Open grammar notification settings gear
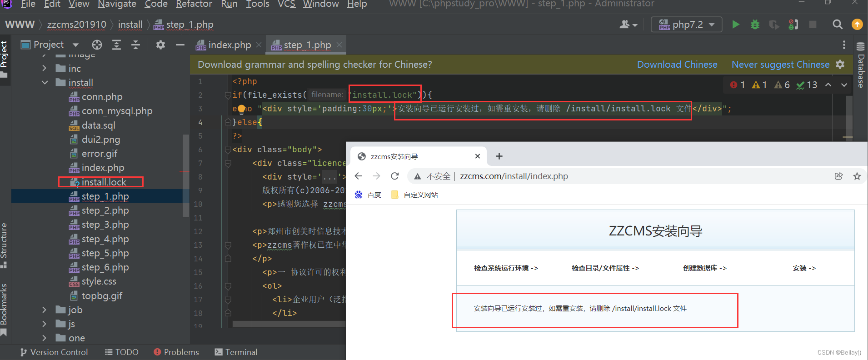868x360 pixels. coord(840,65)
